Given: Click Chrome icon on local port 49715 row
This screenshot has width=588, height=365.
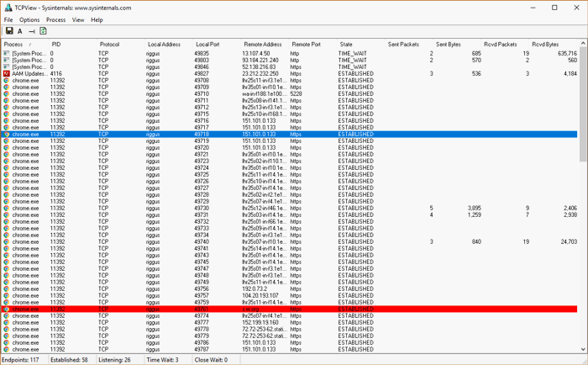Looking at the screenshot, I should pyautogui.click(x=7, y=114).
